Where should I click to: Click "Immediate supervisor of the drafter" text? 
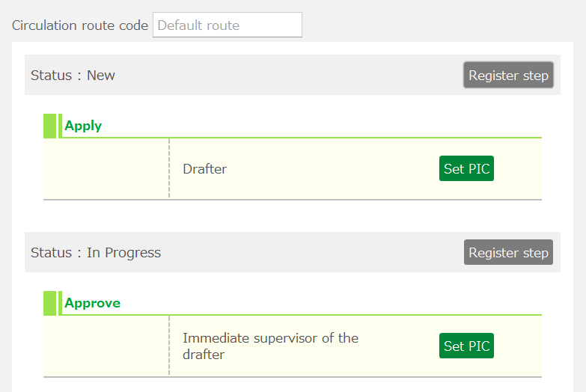click(x=270, y=346)
